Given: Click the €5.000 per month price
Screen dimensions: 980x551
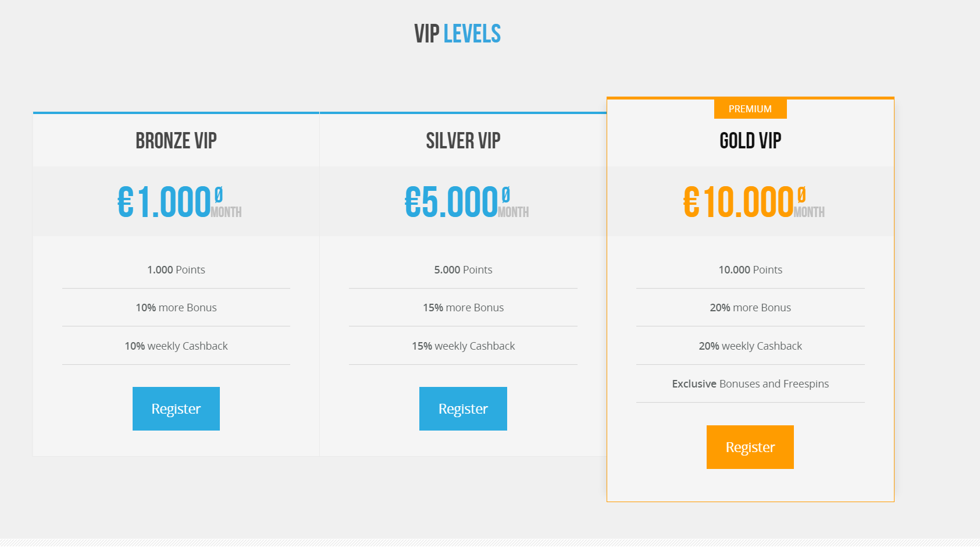Looking at the screenshot, I should pos(466,202).
